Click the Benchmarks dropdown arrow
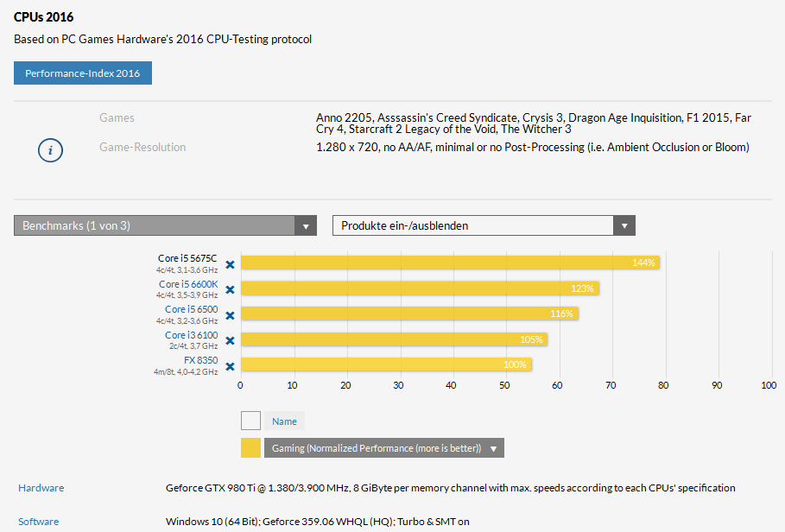 (x=306, y=225)
